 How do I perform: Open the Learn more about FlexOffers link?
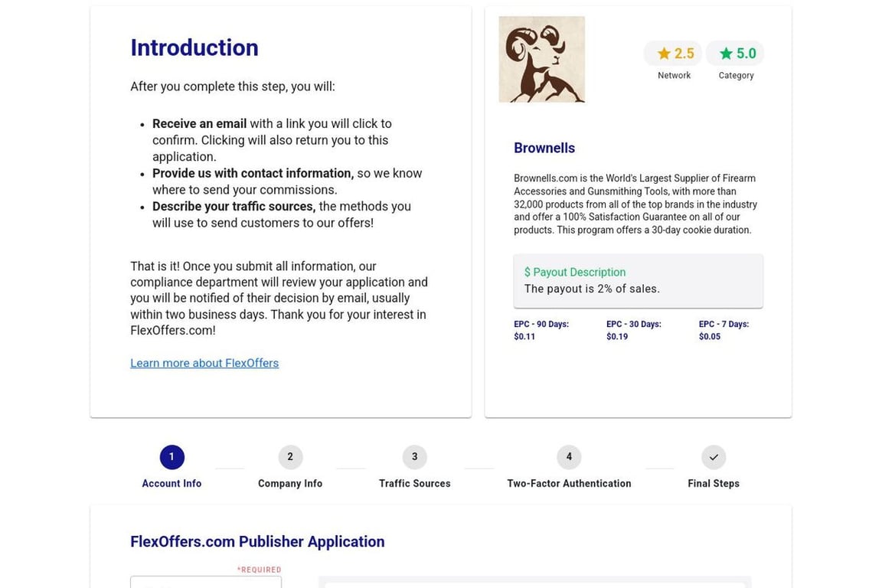click(x=204, y=363)
